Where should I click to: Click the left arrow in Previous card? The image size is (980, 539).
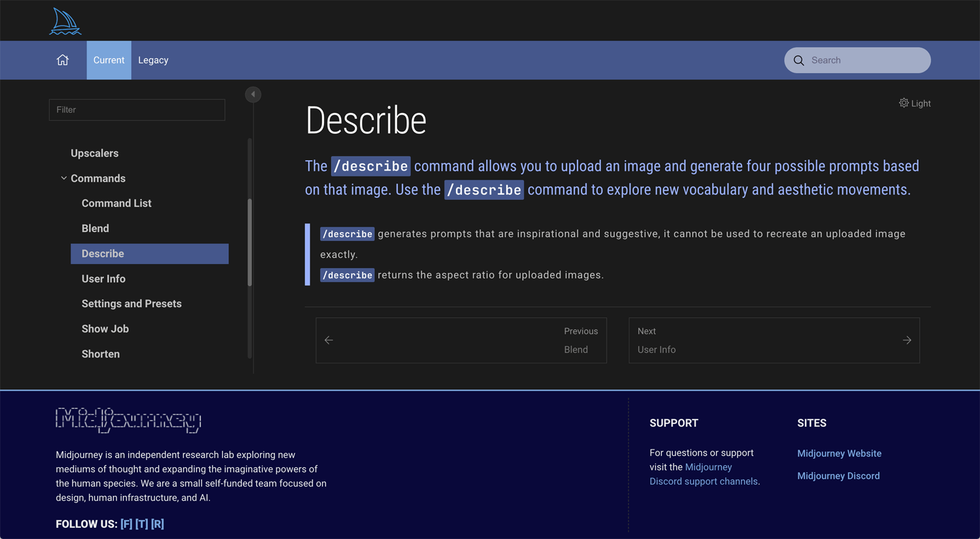329,340
